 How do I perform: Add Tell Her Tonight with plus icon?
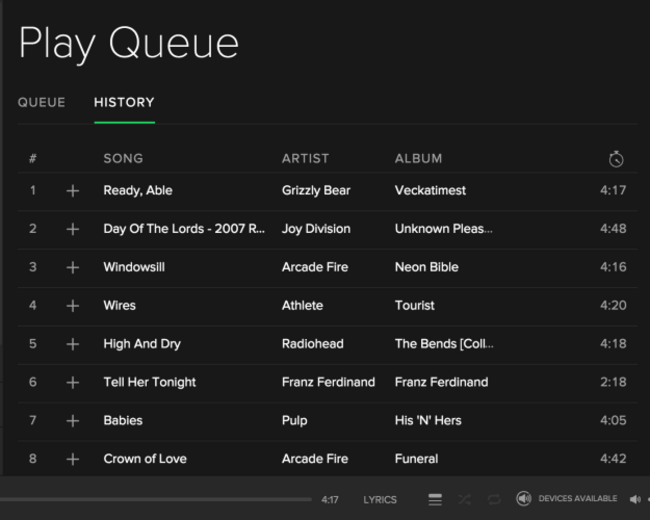pyautogui.click(x=73, y=382)
